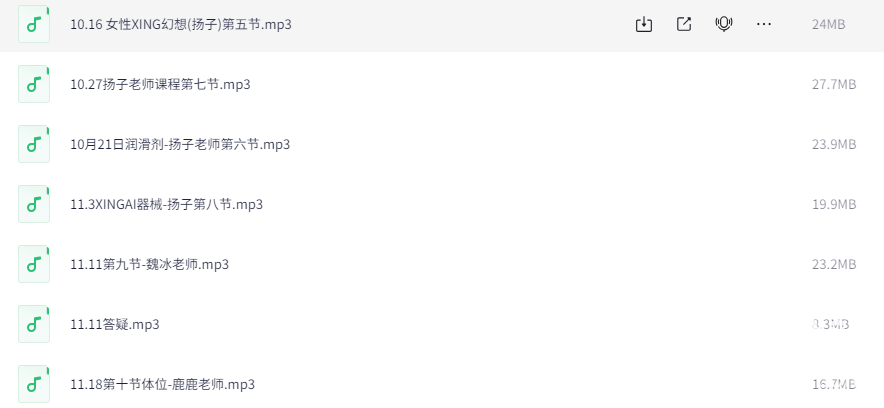Viewport: 884px width, 408px height.
Task: Click music icon of 10月21日 file
Action: click(33, 144)
